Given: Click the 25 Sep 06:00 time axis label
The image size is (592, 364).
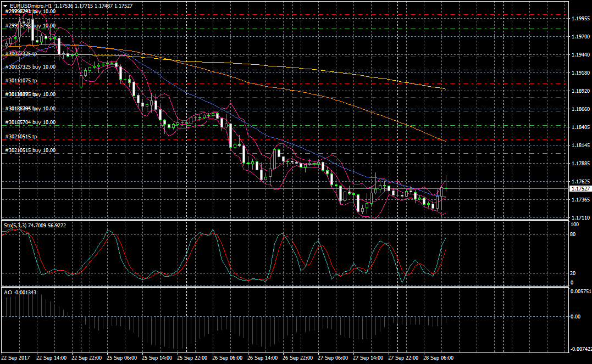Looking at the screenshot, I should pyautogui.click(x=123, y=357).
